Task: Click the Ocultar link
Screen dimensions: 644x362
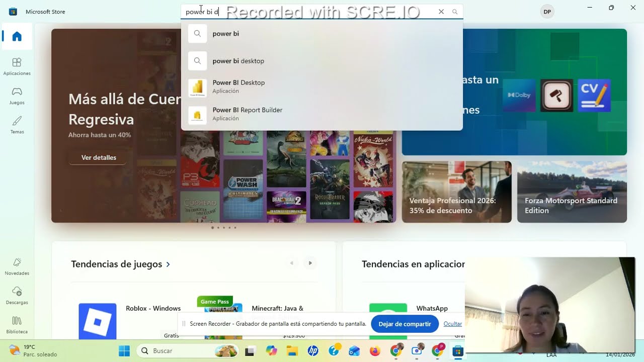Action: (x=452, y=324)
